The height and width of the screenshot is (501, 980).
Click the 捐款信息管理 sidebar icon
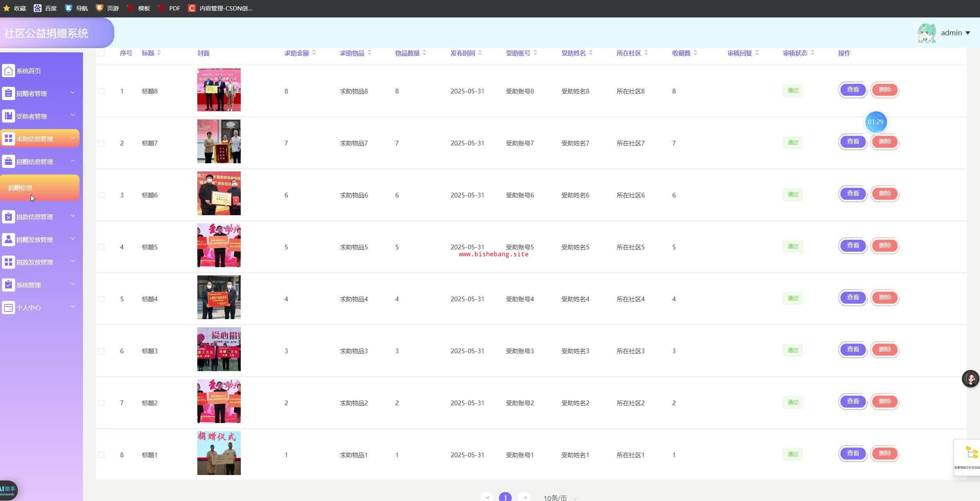[9, 217]
